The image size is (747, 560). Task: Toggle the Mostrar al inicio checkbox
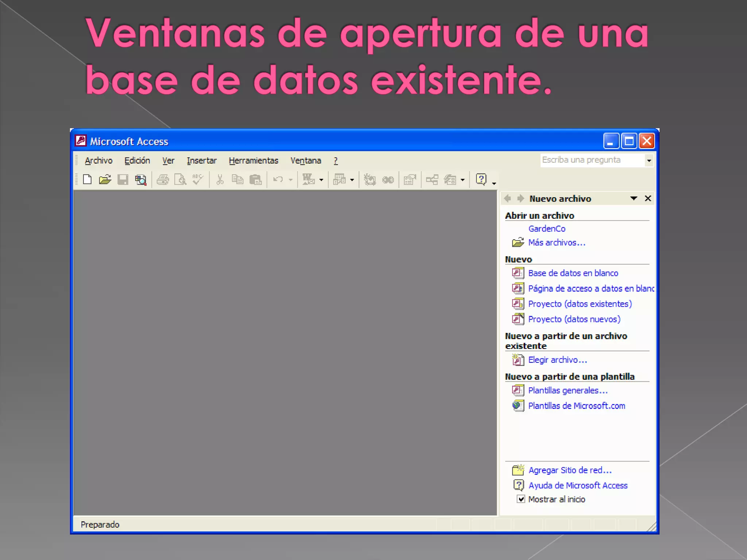coord(521,499)
